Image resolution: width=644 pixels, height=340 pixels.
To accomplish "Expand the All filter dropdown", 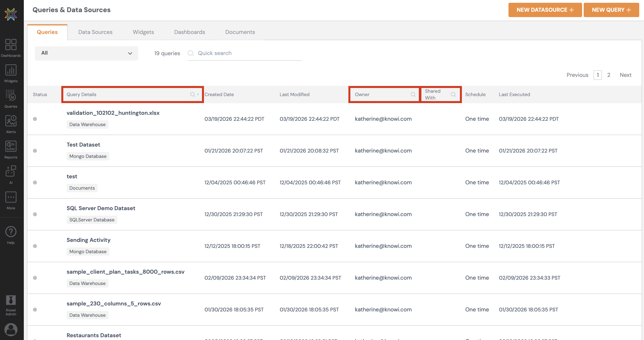I will tap(86, 53).
